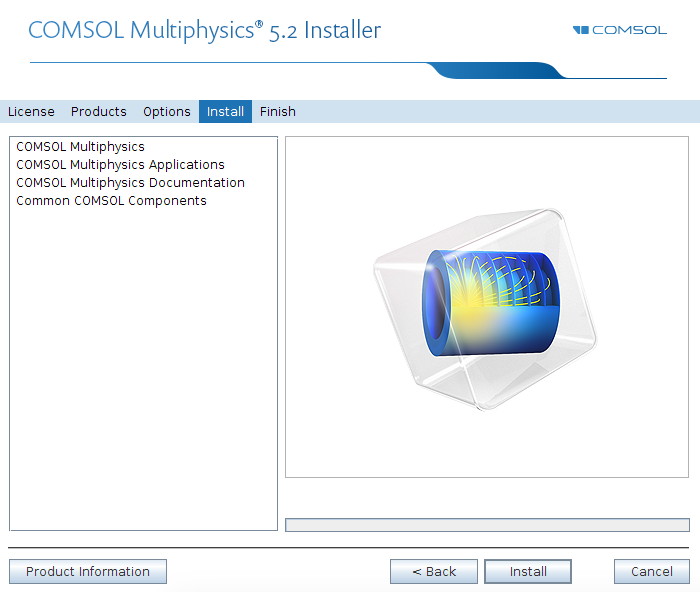700x592 pixels.
Task: Click the cylinder simulation preview image
Action: pos(486,309)
